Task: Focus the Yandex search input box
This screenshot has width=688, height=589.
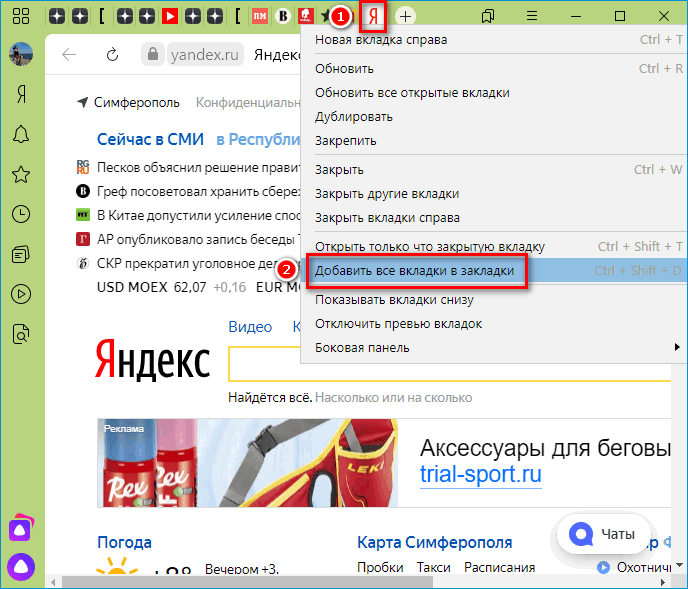Action: click(449, 364)
